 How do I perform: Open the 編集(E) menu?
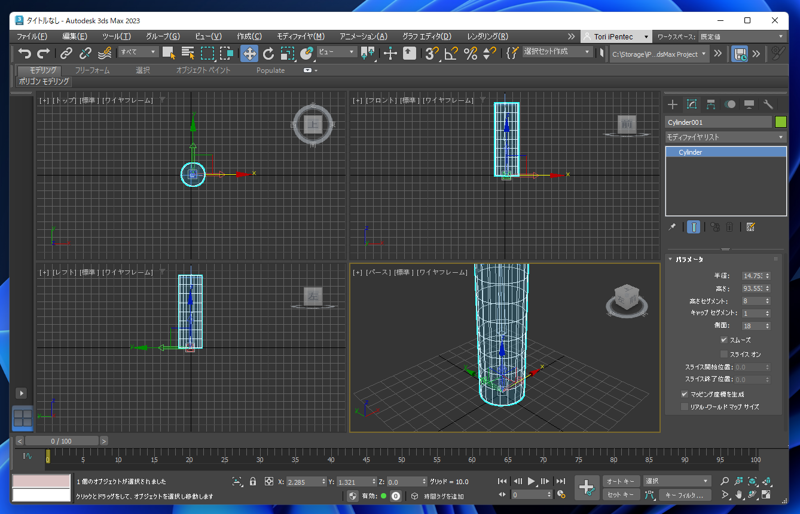pyautogui.click(x=74, y=36)
